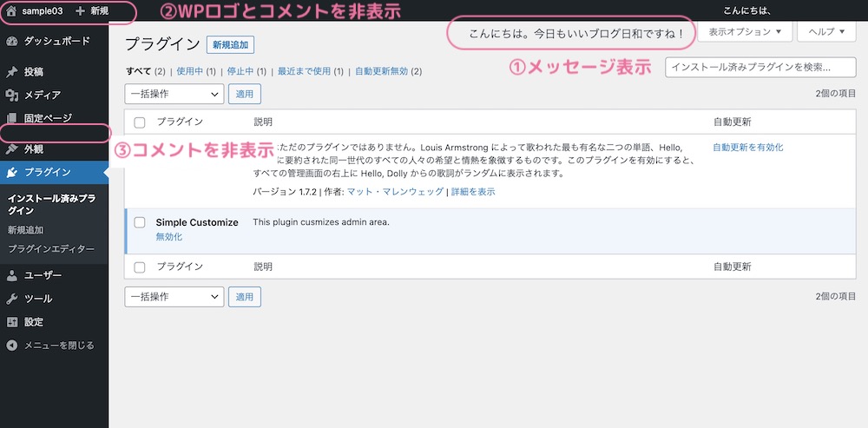Click the ユーザー person icon

[12, 276]
